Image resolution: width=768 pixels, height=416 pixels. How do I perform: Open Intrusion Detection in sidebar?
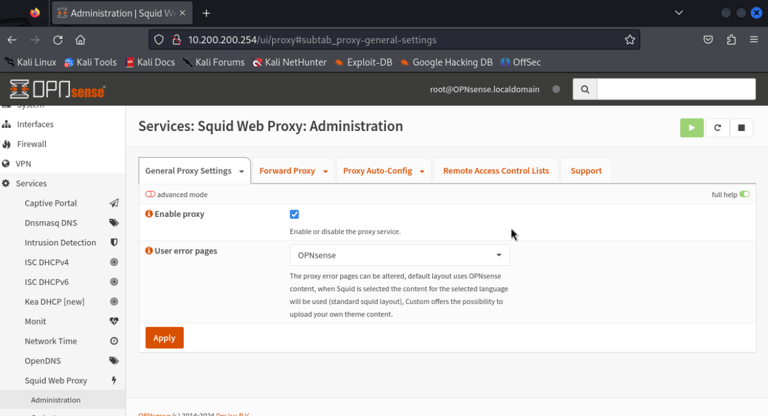60,242
